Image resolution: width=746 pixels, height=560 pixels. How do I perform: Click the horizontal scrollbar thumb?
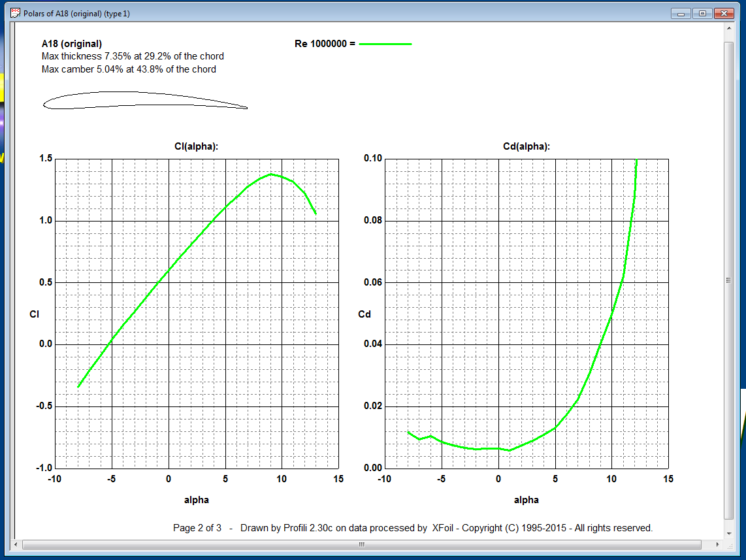coord(361,544)
